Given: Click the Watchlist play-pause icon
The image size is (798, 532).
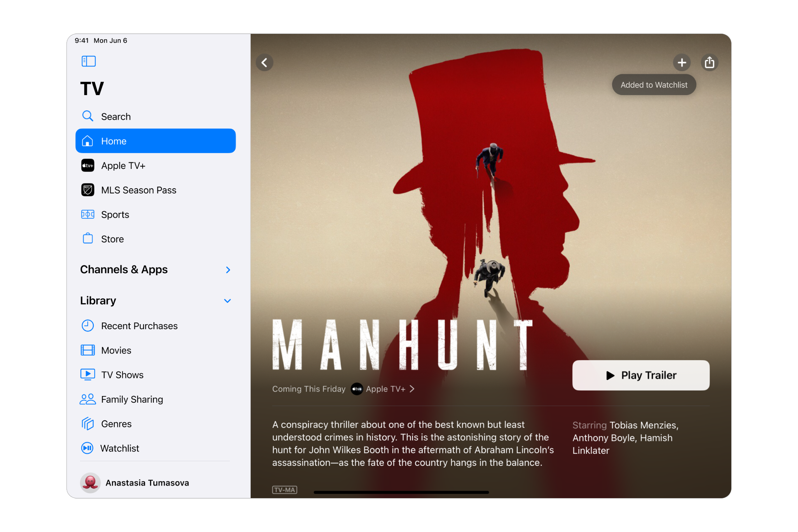Looking at the screenshot, I should 87,448.
